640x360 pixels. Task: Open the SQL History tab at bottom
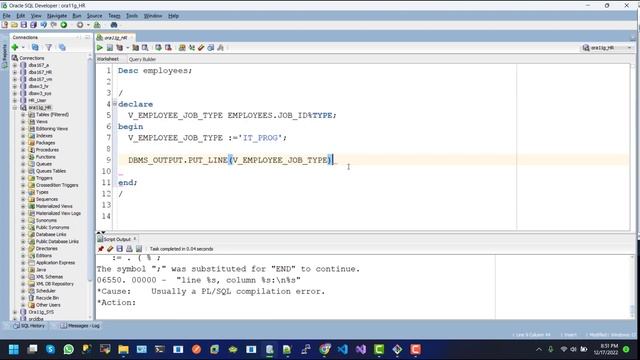(29, 326)
